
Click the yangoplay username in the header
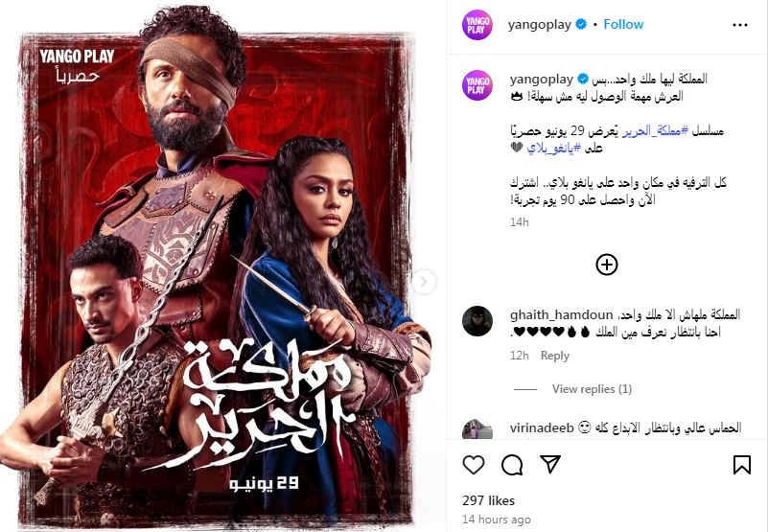pos(539,25)
